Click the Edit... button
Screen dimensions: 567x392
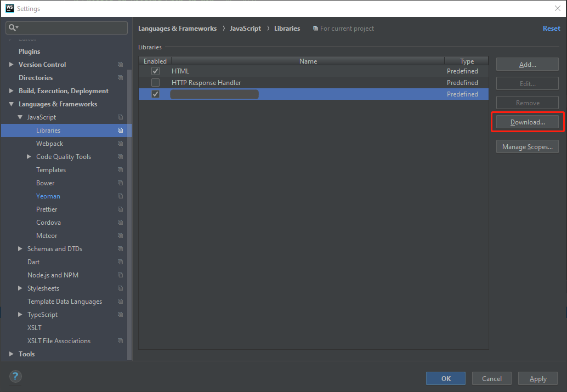point(527,83)
